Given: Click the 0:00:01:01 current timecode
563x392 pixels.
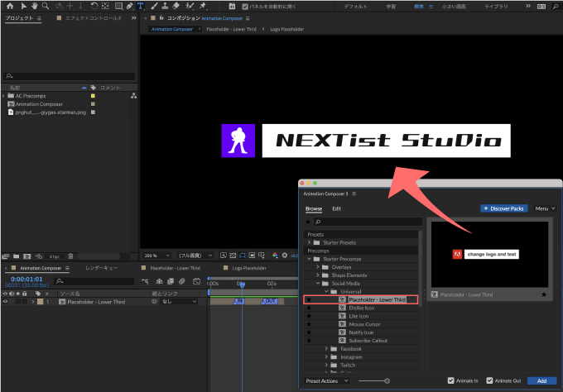Looking at the screenshot, I should click(x=26, y=279).
